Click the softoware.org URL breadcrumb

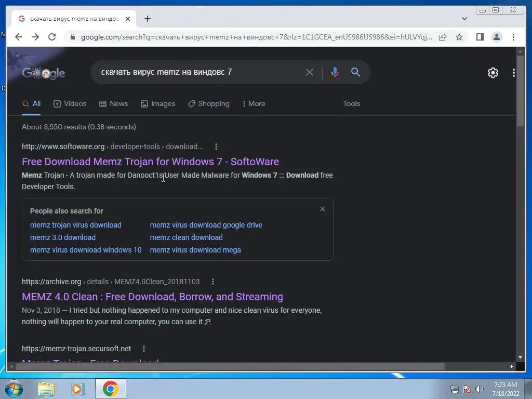[112, 147]
